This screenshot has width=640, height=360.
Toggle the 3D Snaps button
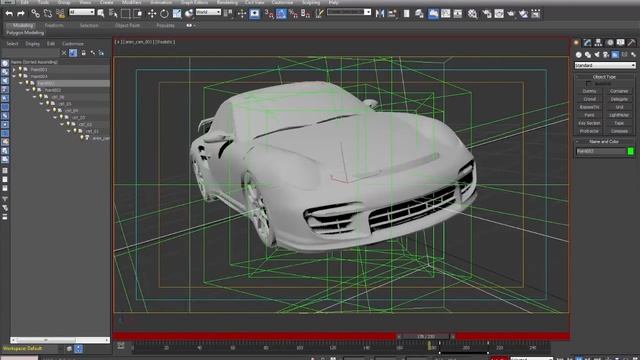(269, 14)
